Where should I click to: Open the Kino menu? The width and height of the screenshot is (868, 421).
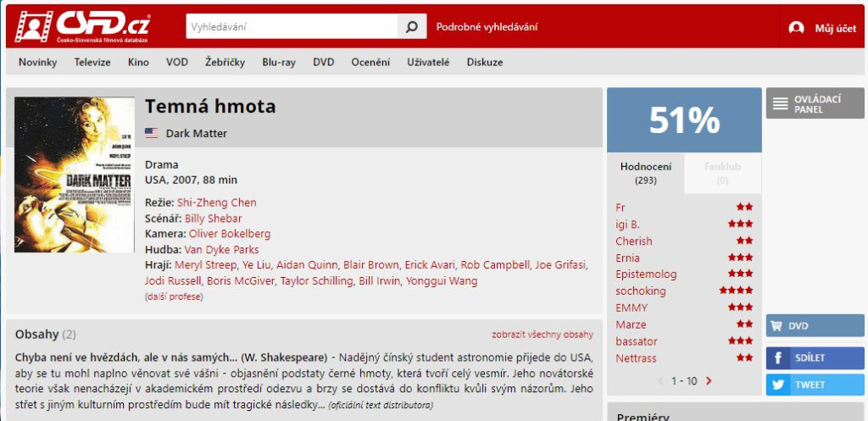(x=138, y=62)
